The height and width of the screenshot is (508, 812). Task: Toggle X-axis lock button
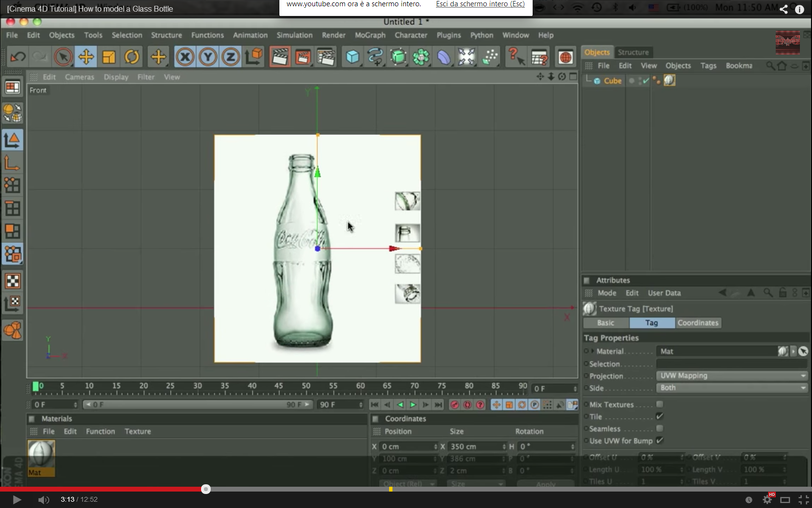185,57
